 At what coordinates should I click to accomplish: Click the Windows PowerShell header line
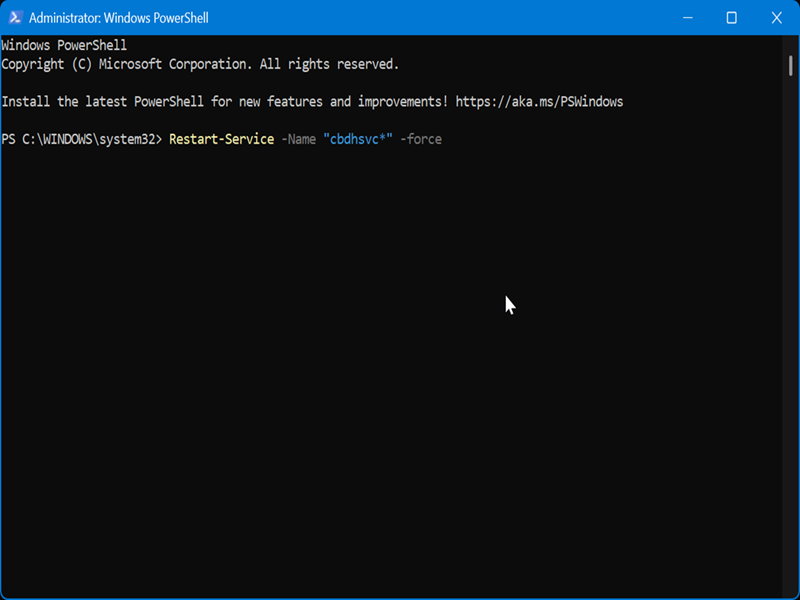pyautogui.click(x=64, y=45)
